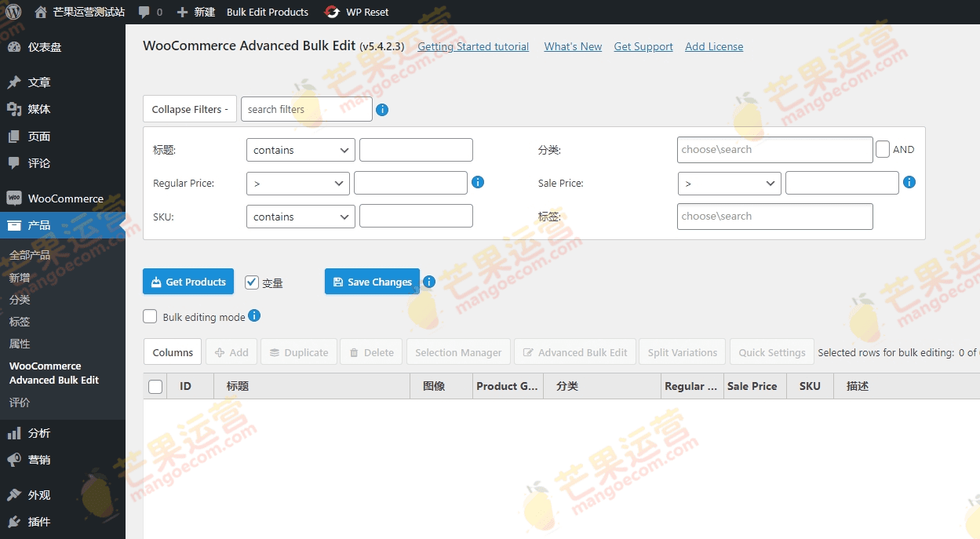
Task: Focus the search filters input
Action: [x=307, y=109]
